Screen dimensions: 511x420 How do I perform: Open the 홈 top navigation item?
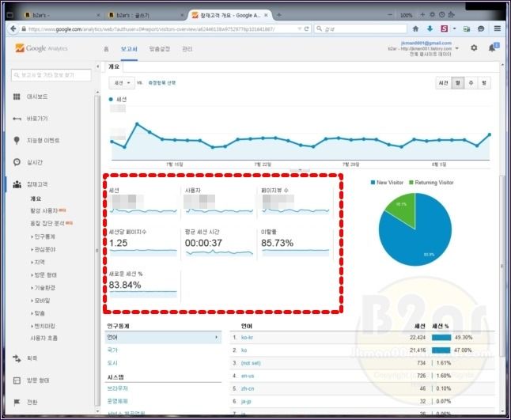(106, 49)
